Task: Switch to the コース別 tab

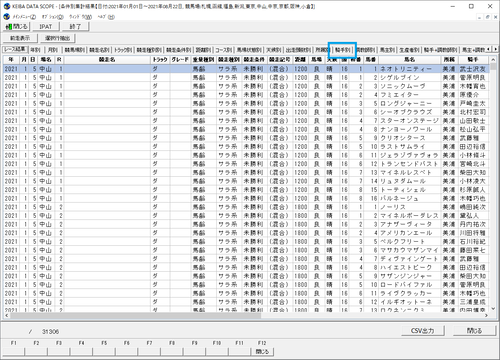Action: coord(223,50)
